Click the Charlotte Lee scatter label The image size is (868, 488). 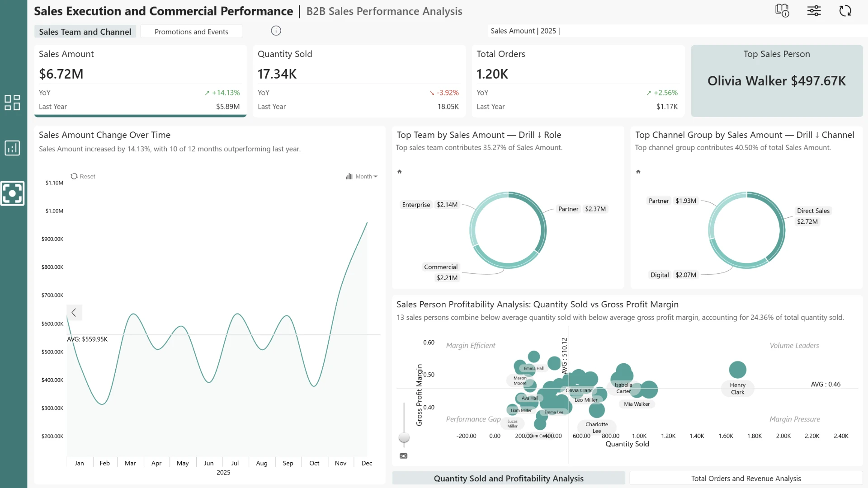click(x=597, y=427)
